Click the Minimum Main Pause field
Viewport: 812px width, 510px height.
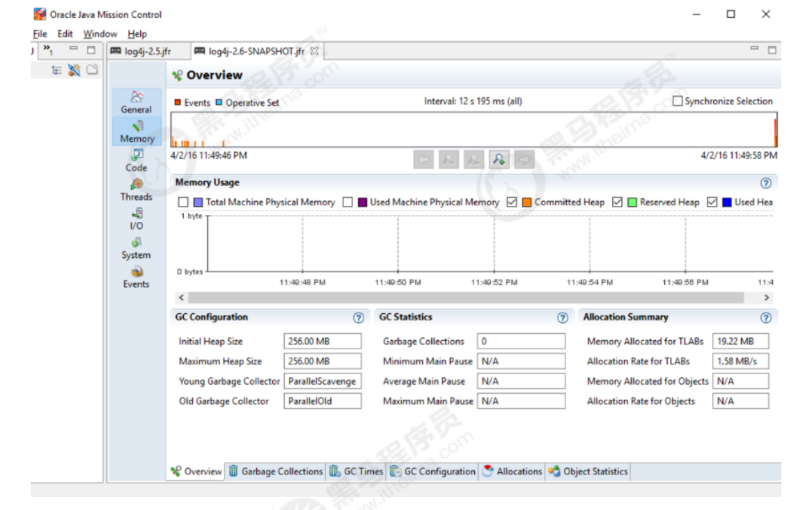(x=521, y=361)
